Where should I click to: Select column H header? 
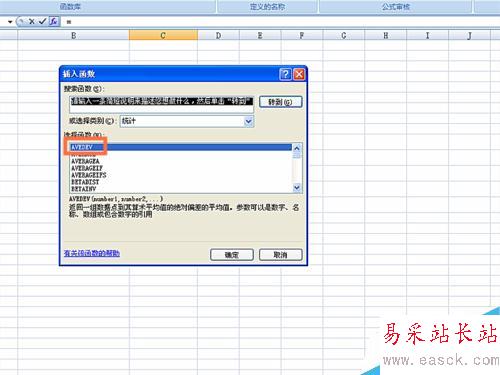tap(386, 35)
